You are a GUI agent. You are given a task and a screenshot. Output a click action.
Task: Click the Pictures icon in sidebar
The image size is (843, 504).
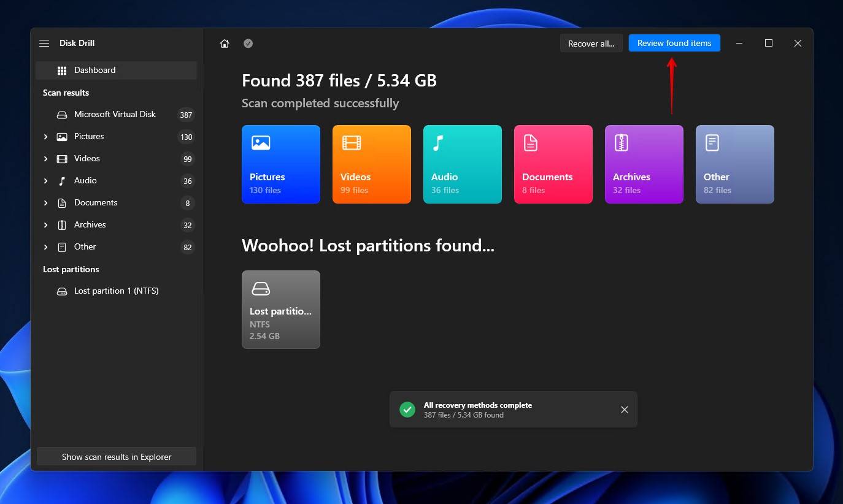pos(62,137)
